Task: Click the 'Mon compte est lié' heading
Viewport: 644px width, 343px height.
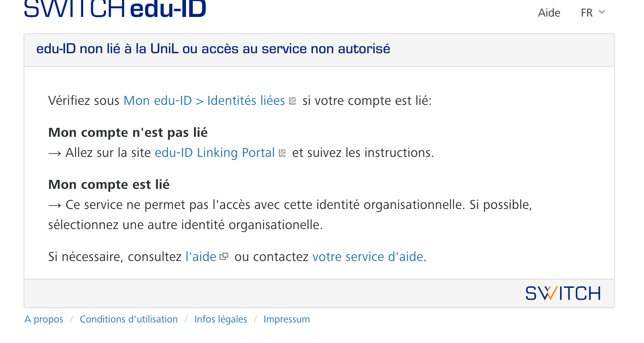Action: [x=109, y=185]
